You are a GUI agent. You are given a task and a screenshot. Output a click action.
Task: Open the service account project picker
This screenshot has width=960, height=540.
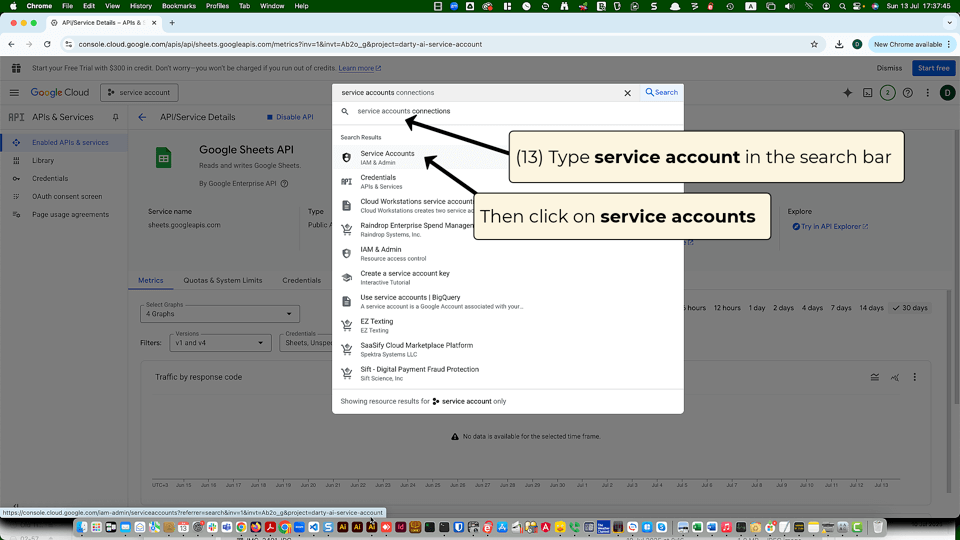(139, 92)
